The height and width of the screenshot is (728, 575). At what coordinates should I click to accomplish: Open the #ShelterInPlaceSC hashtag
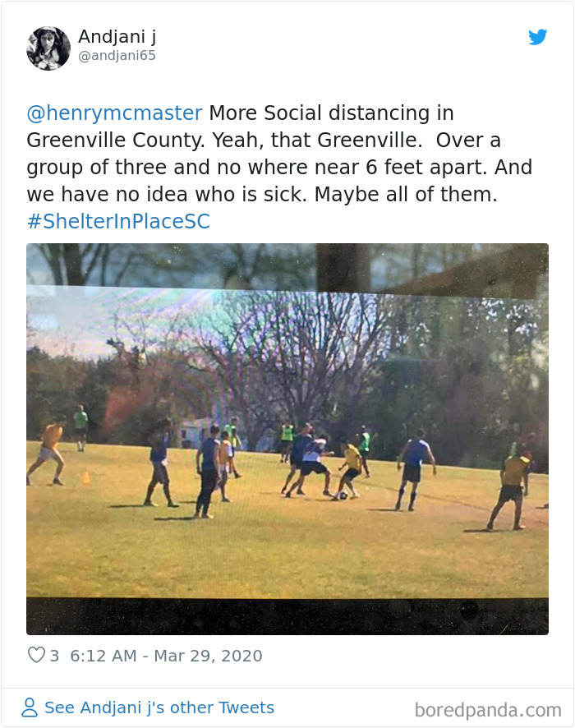pos(118,221)
